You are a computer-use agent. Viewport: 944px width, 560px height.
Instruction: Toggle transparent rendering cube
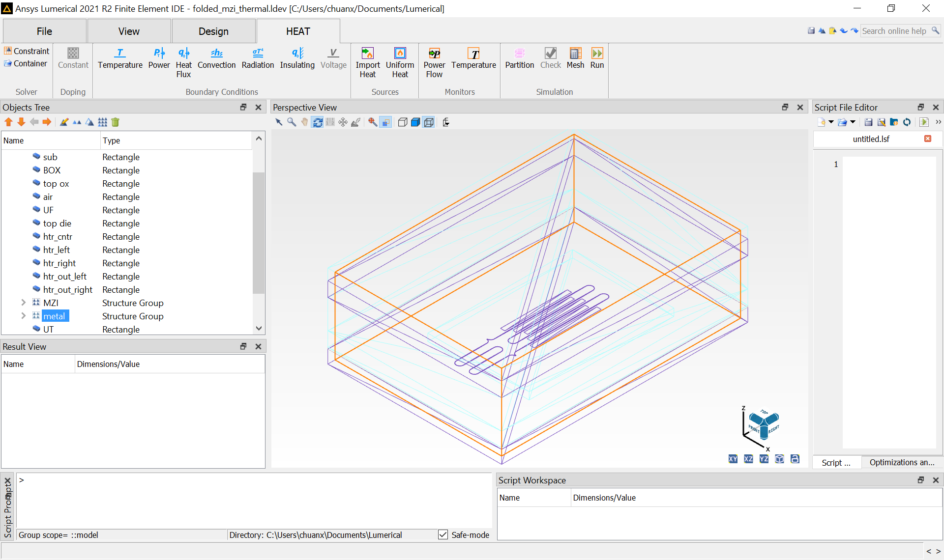click(x=429, y=122)
